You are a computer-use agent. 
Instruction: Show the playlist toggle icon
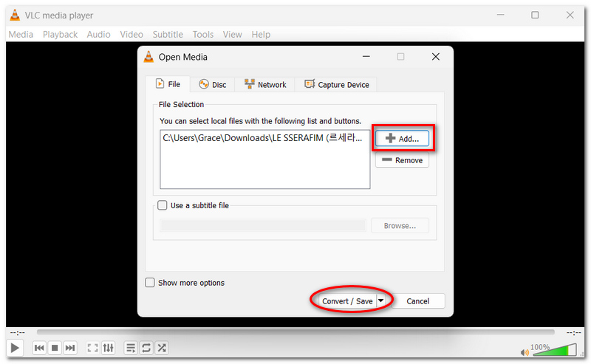click(131, 348)
